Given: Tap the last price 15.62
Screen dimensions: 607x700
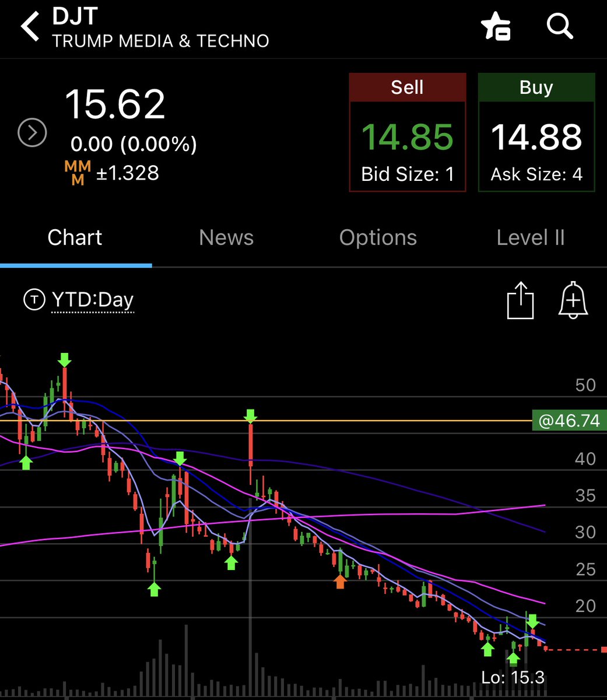Looking at the screenshot, I should 115,104.
